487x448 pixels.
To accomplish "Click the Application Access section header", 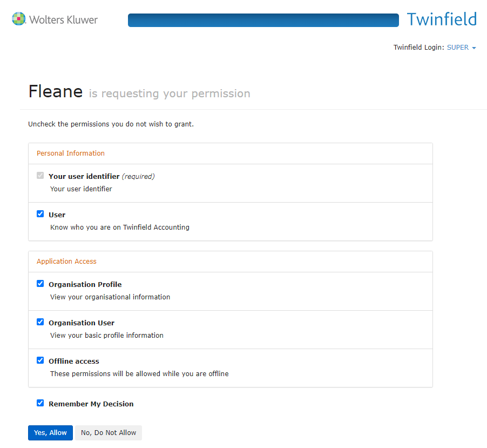I will [x=66, y=262].
